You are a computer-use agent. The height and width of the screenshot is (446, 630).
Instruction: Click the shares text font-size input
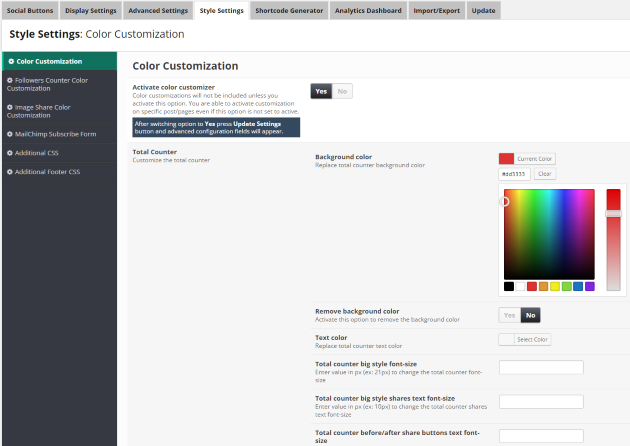coord(541,402)
